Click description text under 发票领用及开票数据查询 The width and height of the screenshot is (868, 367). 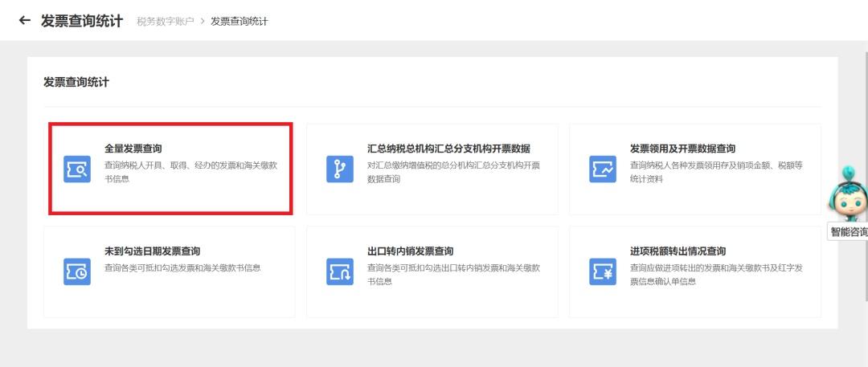pos(715,171)
